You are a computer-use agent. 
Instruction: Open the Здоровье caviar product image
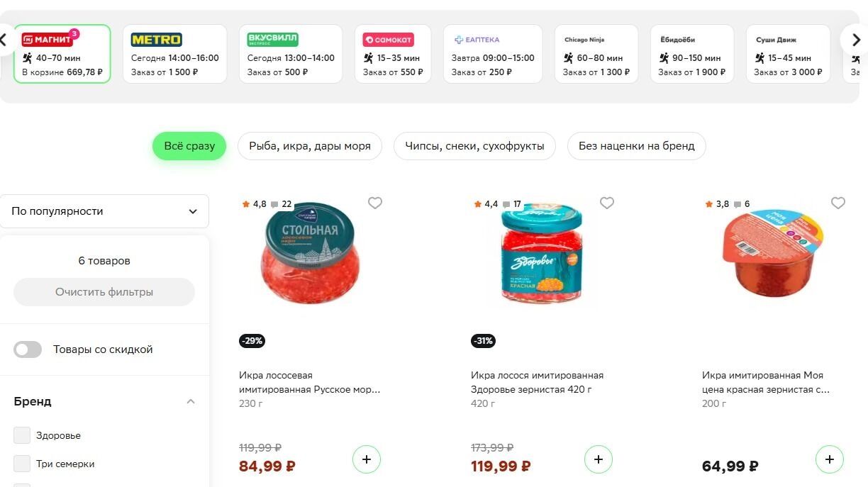tap(541, 254)
